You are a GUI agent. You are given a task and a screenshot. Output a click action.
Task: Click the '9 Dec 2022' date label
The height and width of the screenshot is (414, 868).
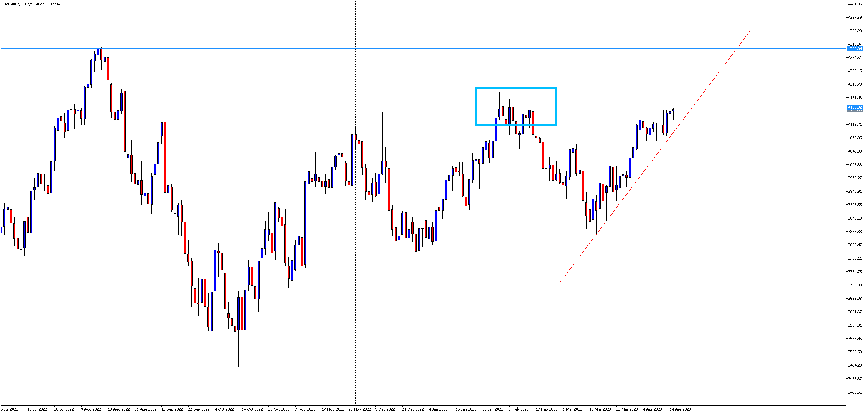pyautogui.click(x=385, y=409)
